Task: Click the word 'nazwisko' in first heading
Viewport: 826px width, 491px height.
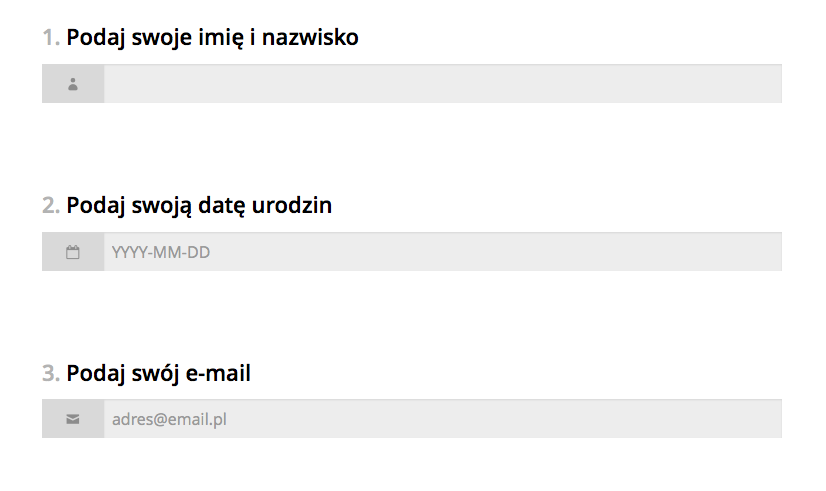Action: click(x=310, y=37)
